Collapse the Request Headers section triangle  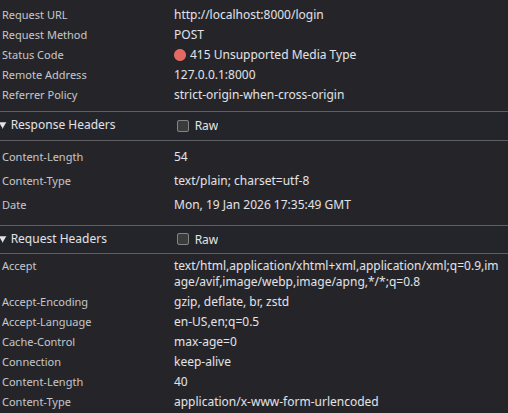(3, 239)
